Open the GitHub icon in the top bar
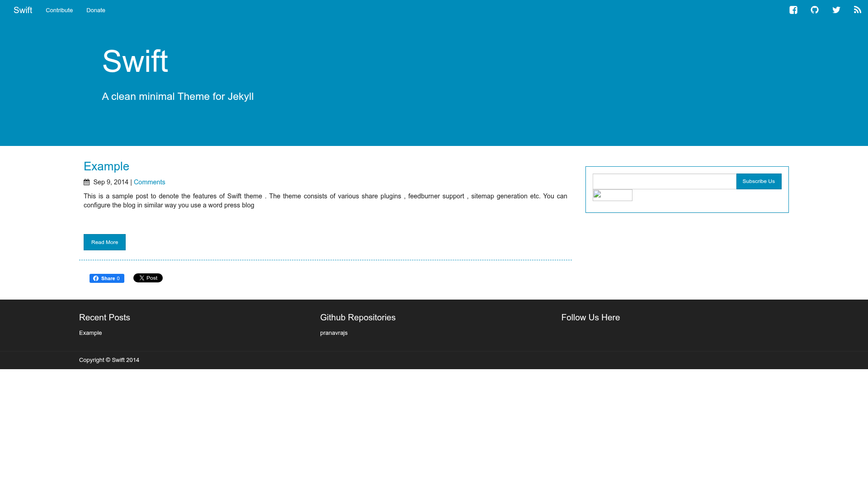Screen dimensions: 868x488 [x=815, y=10]
